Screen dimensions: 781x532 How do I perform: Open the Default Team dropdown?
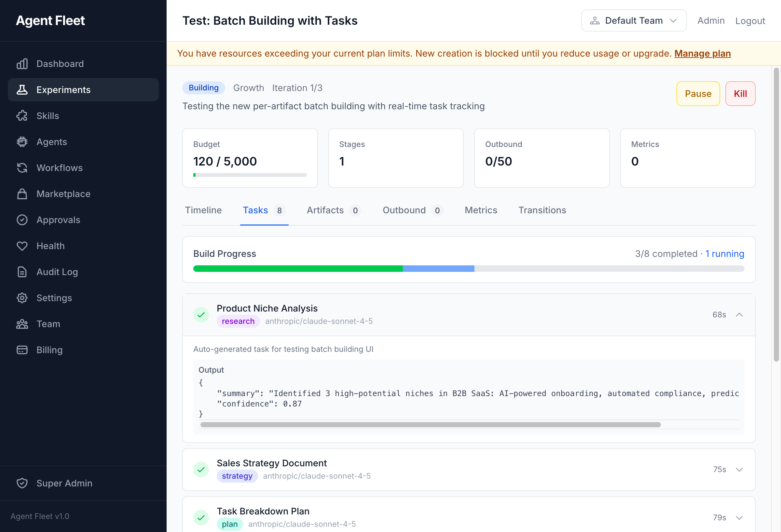click(x=634, y=20)
